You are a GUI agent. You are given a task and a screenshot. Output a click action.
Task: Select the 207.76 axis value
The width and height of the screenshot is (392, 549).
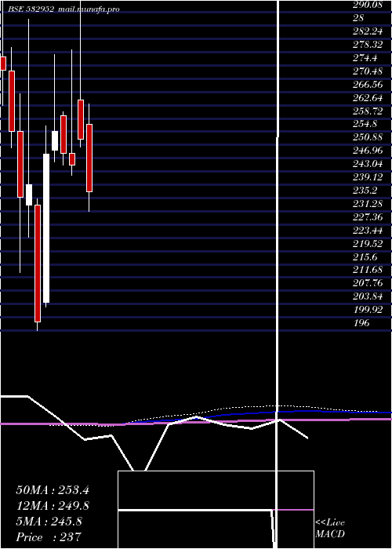coord(367,283)
